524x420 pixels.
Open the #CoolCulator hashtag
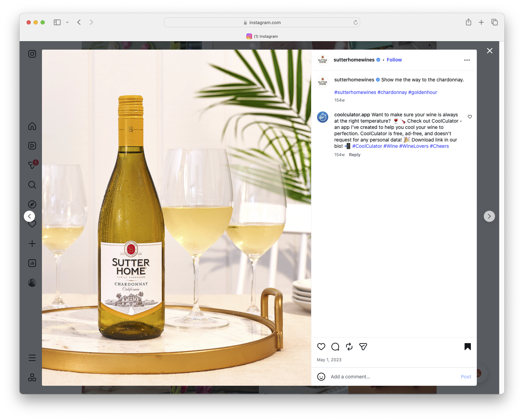click(x=367, y=146)
